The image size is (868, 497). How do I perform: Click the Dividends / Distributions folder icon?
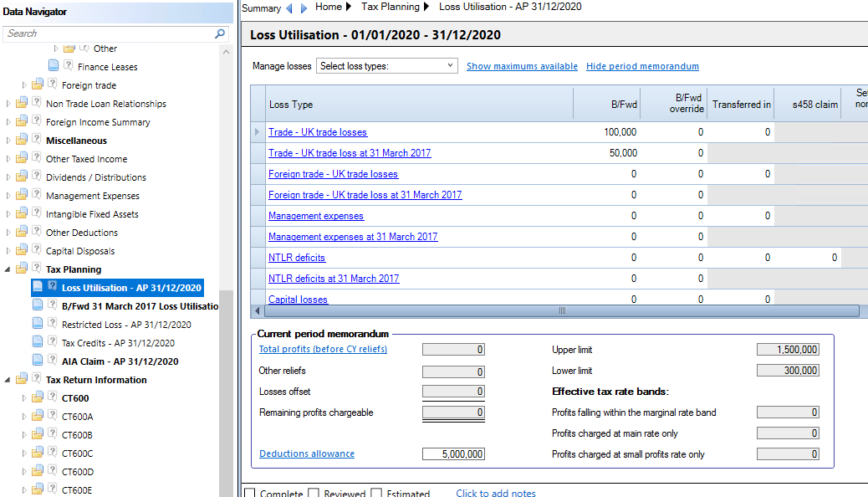tap(22, 177)
